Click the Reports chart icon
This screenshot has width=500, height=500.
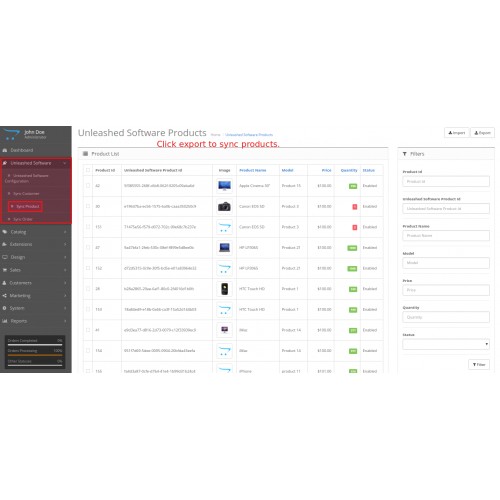[x=5, y=321]
